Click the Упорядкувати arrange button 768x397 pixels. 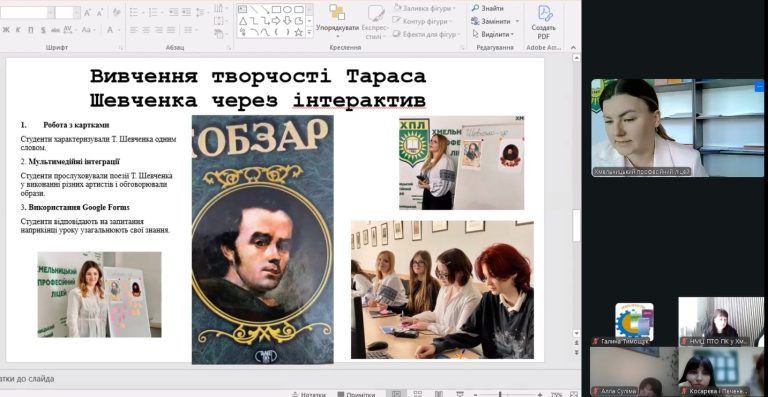[337, 22]
